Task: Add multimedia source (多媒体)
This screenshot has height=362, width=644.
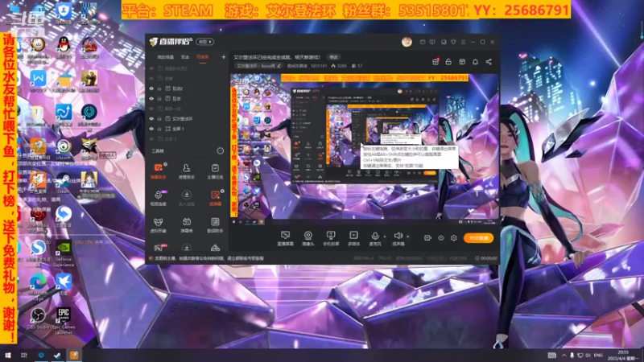Action: click(x=353, y=238)
